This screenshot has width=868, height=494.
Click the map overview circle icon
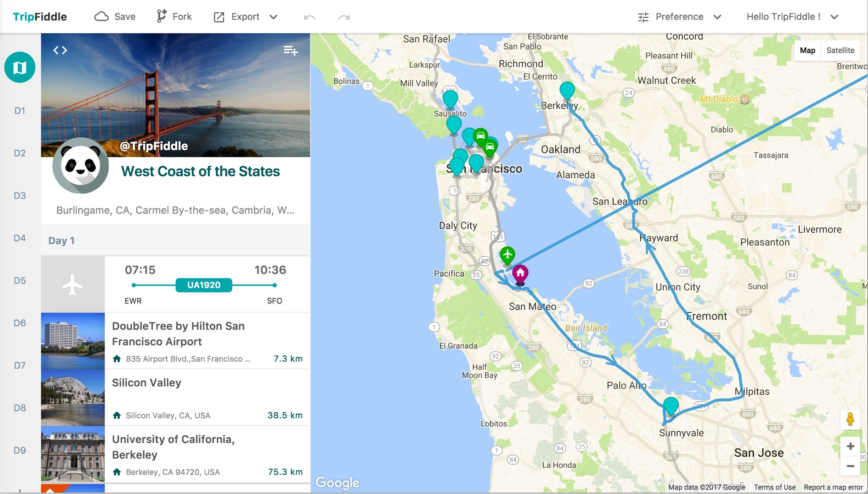[20, 67]
